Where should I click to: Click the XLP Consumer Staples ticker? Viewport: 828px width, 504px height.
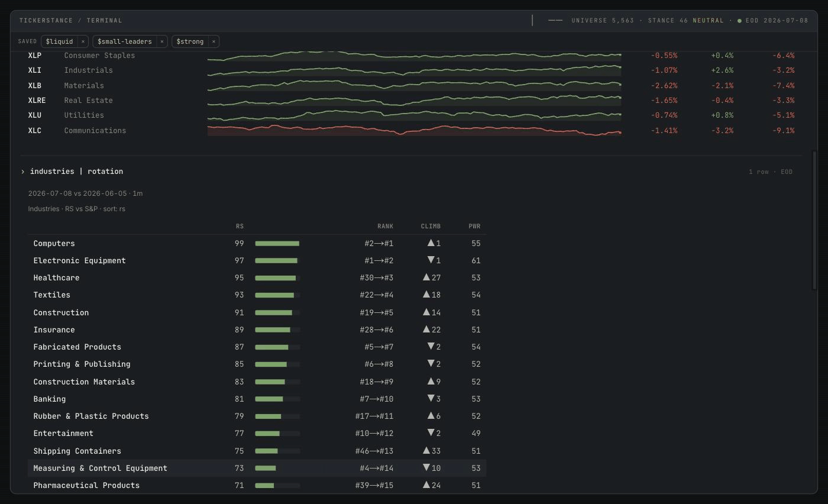tap(35, 56)
